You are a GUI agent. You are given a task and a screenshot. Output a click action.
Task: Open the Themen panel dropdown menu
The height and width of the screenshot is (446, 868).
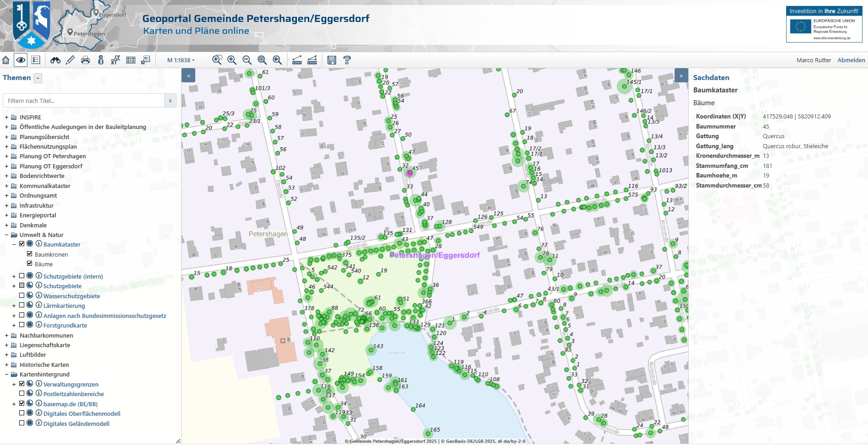38,78
